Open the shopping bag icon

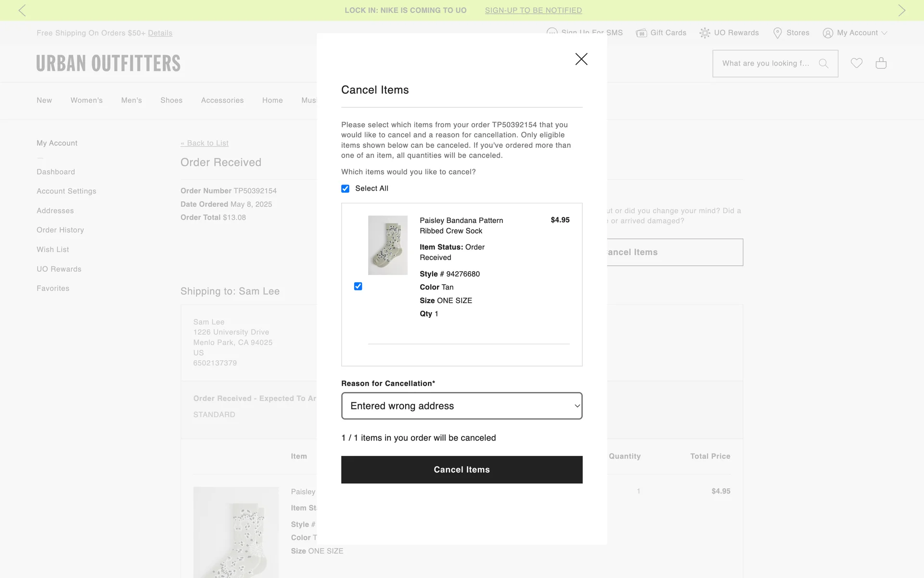(x=881, y=63)
